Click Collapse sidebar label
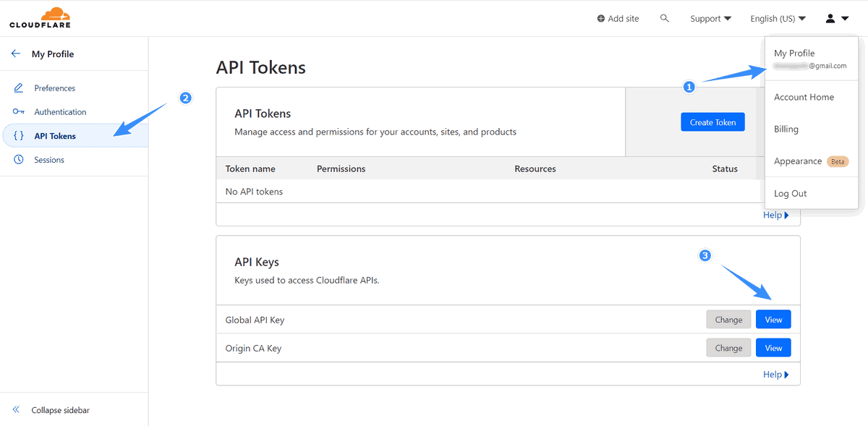 click(x=61, y=410)
